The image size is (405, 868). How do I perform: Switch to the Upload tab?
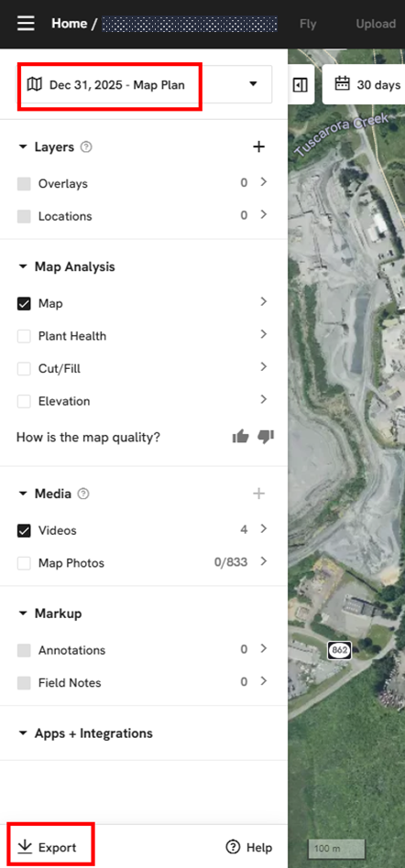coord(376,24)
